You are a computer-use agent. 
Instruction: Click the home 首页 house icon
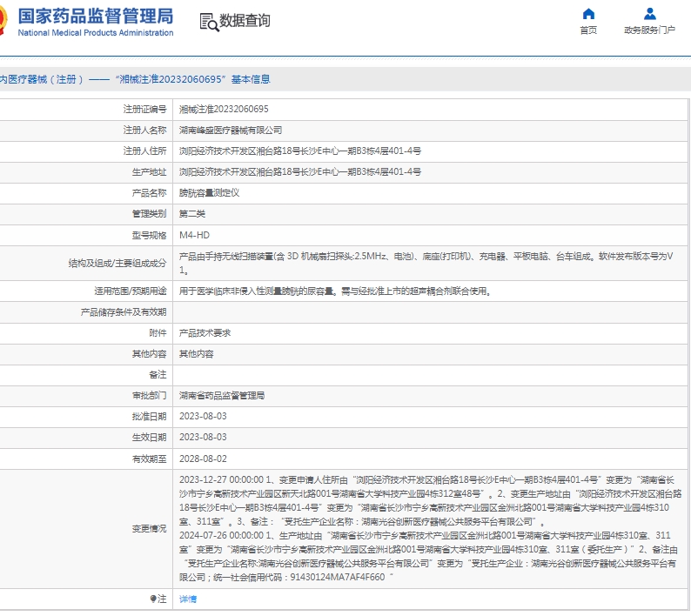[x=588, y=14]
